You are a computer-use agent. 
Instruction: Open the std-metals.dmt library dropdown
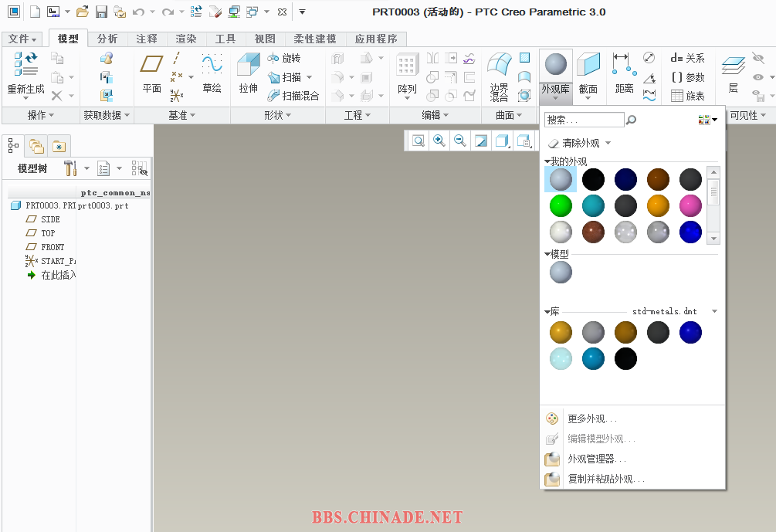[715, 311]
